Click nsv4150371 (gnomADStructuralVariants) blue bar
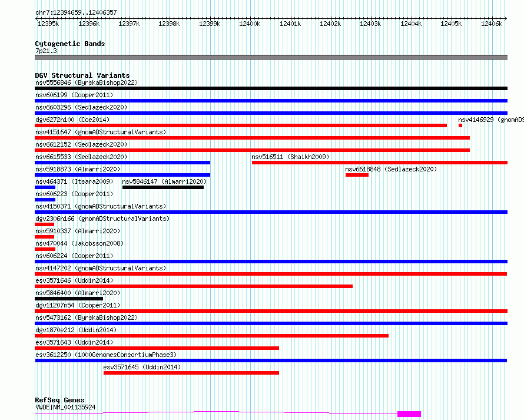 (271, 212)
